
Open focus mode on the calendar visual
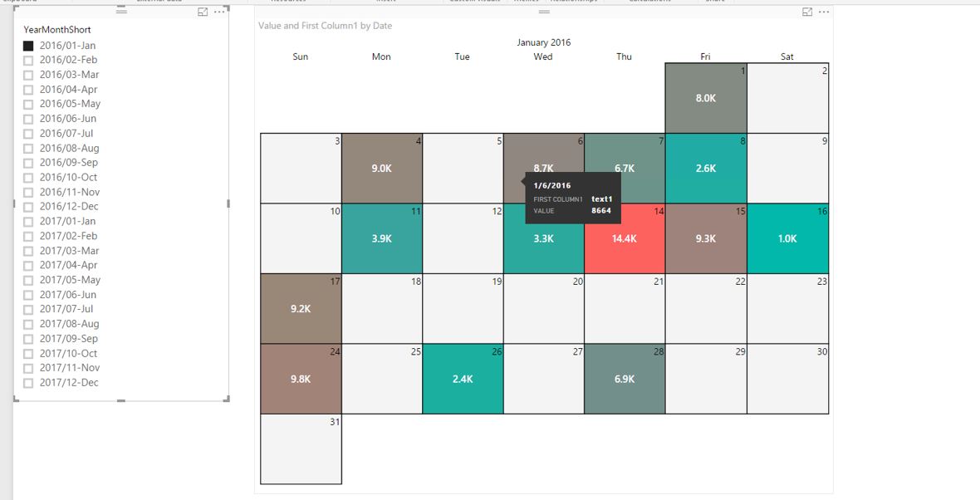click(807, 12)
